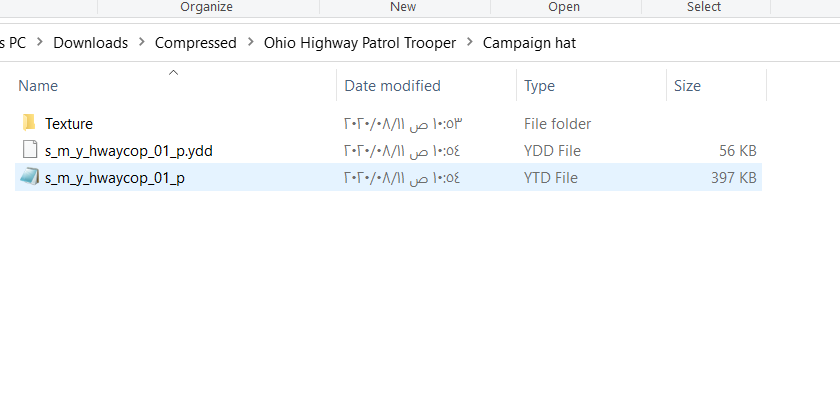Click Campaign hat in the address path
840x416 pixels.
point(529,43)
